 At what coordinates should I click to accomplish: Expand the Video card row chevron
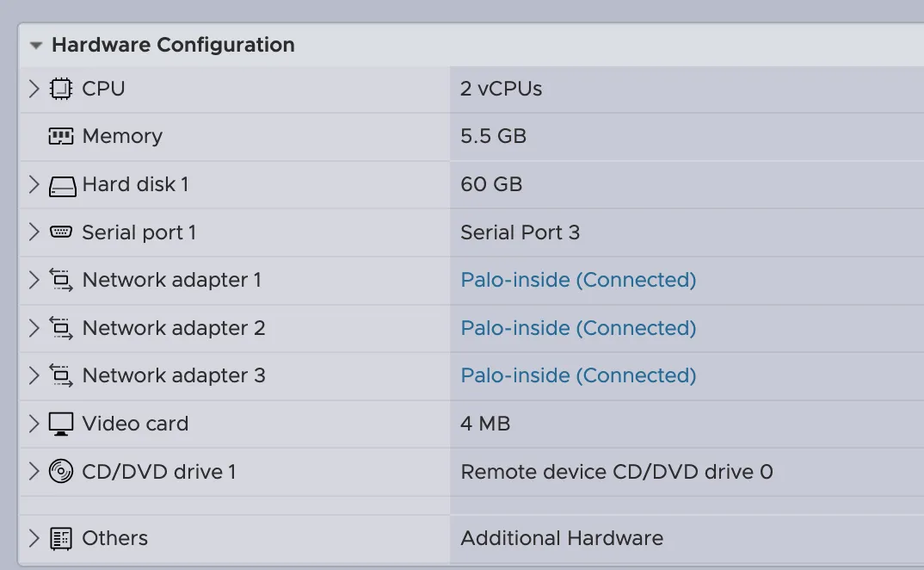(x=34, y=424)
